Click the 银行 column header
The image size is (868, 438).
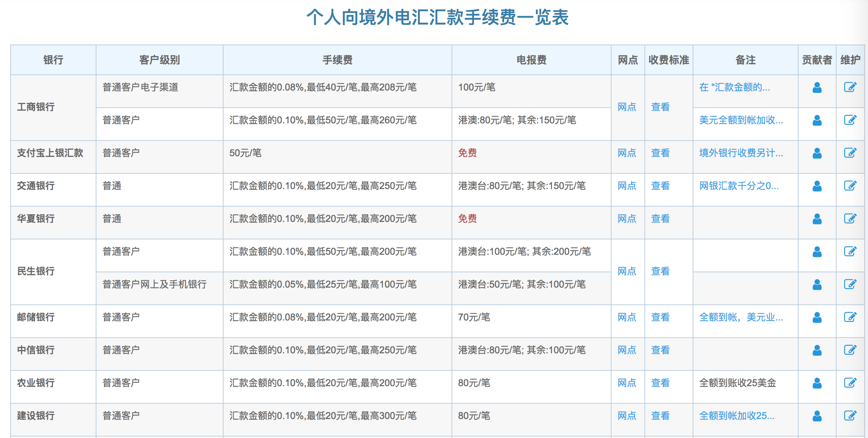click(x=53, y=60)
